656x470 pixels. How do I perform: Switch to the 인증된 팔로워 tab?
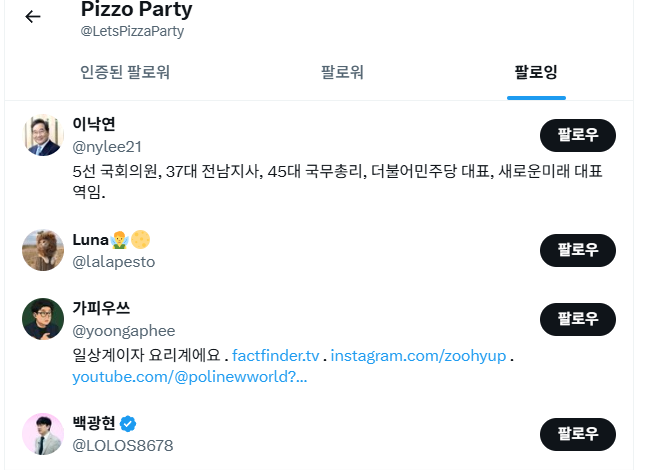click(x=125, y=72)
